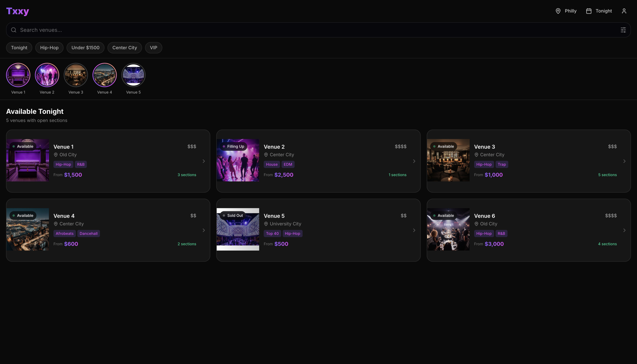Viewport: 637px width, 364px height.
Task: Click the Filling Up status badge
Action: [234, 146]
